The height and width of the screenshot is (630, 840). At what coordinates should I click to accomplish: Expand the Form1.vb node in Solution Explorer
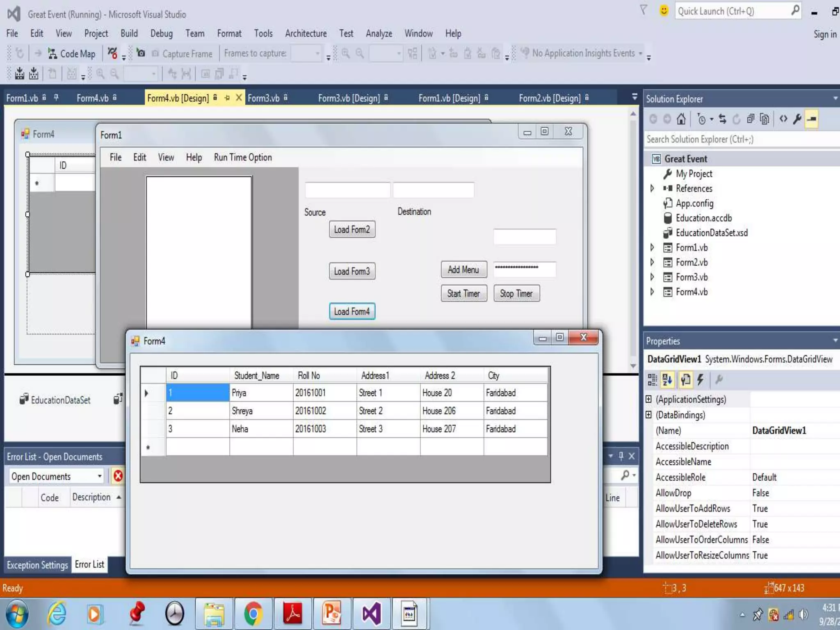(x=652, y=247)
